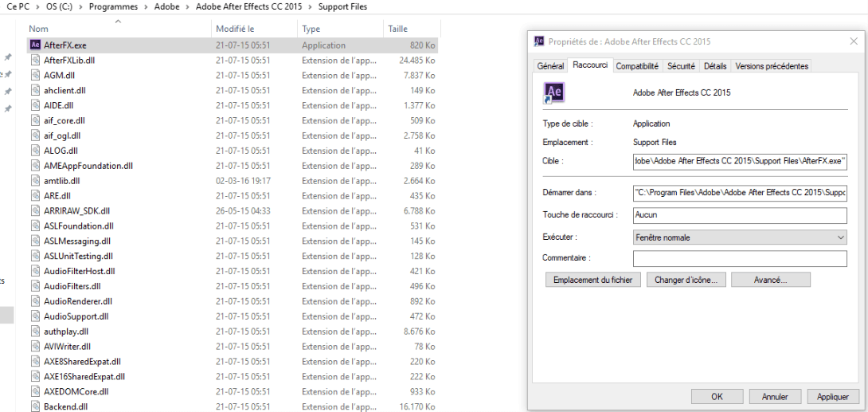Click the AudioFilters.dll file icon
The height and width of the screenshot is (412, 868).
pos(35,286)
